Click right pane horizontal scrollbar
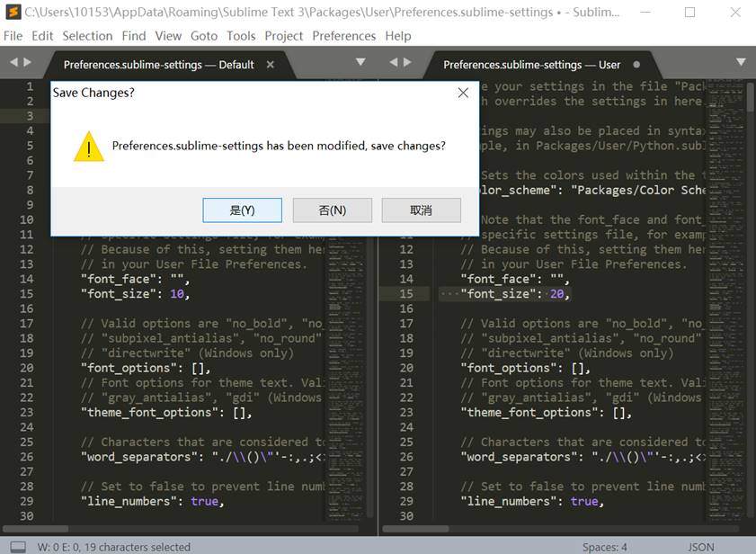 point(415,529)
